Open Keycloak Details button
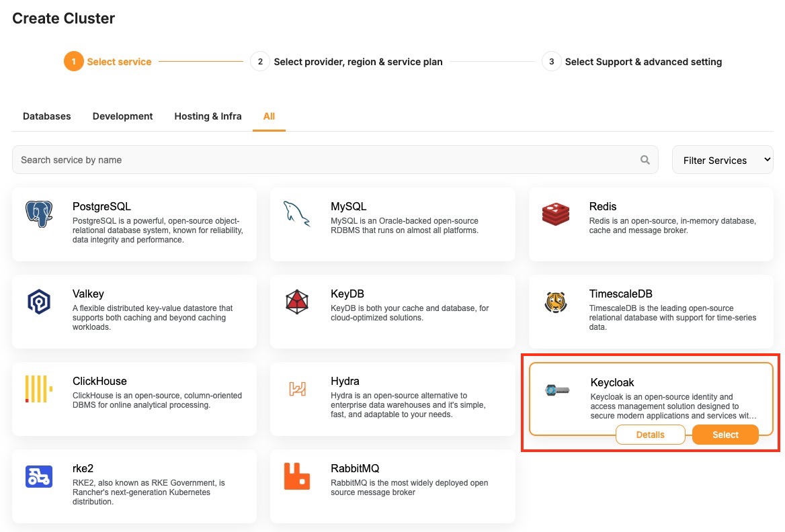 point(650,435)
